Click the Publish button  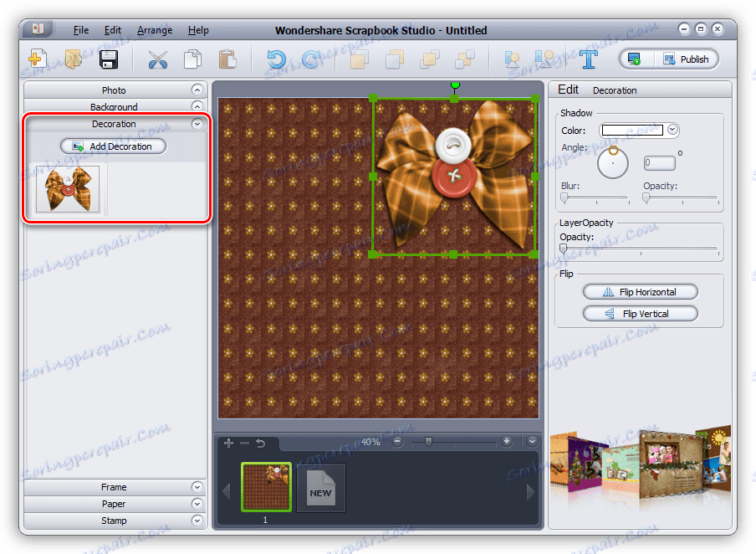point(686,59)
